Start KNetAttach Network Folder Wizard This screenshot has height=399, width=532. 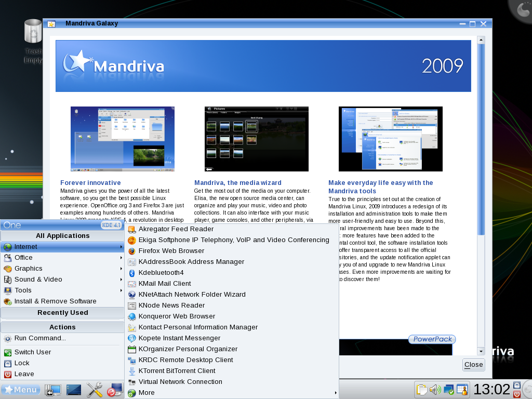pos(232,294)
